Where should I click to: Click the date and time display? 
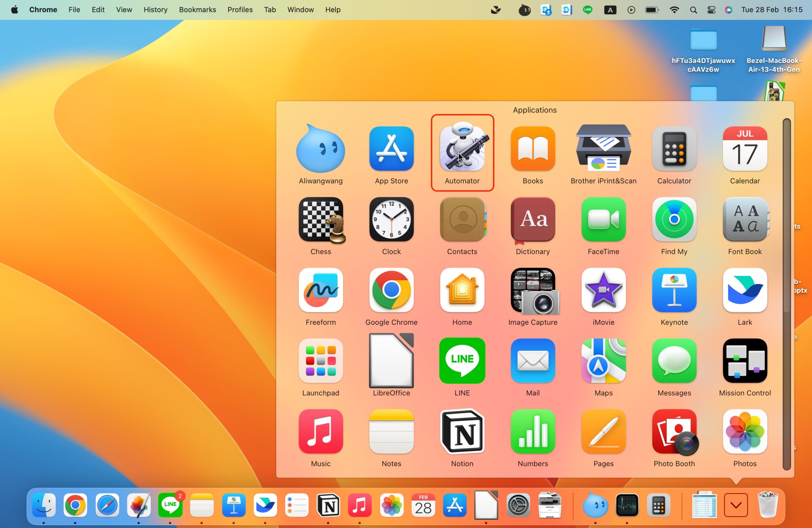coord(771,10)
